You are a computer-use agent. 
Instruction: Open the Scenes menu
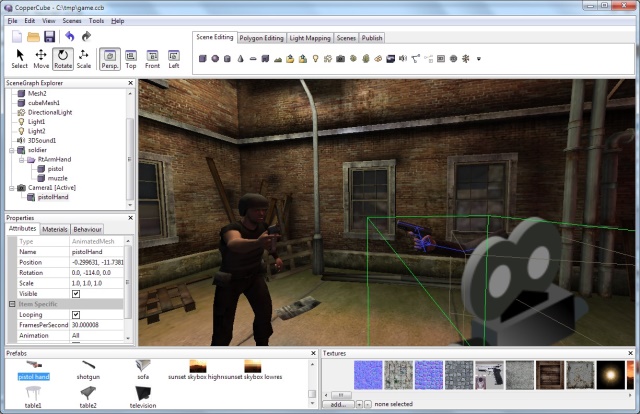(x=72, y=21)
